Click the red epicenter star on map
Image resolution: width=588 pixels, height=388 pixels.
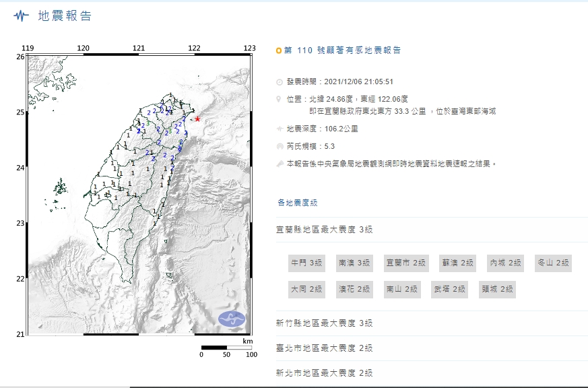pos(197,119)
